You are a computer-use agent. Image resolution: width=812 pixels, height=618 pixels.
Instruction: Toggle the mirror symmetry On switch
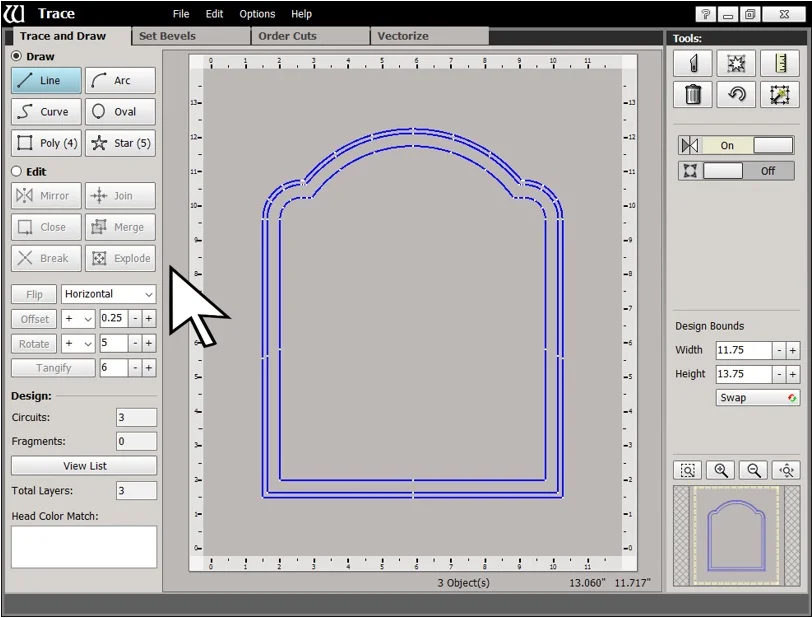[x=736, y=146]
